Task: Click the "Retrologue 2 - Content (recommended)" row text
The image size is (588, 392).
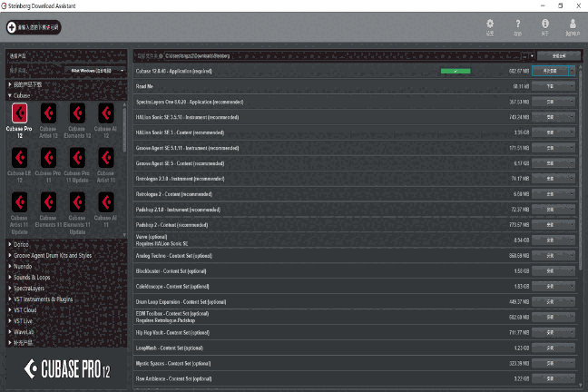Action: pyautogui.click(x=174, y=194)
